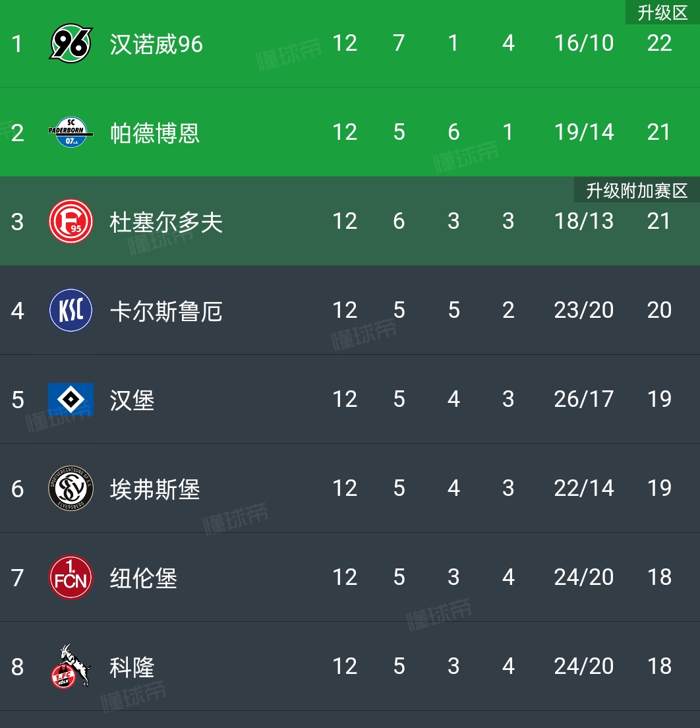Open the Hamburger SV diamond logo
Viewport: 700px width, 728px height.
(71, 400)
